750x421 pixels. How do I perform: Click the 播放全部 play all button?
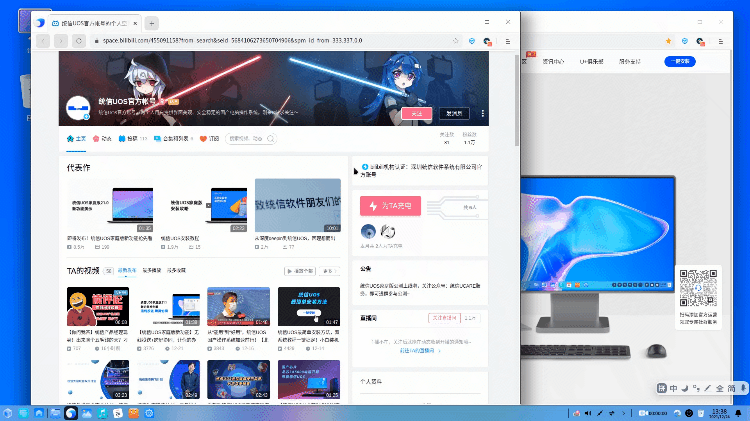300,271
